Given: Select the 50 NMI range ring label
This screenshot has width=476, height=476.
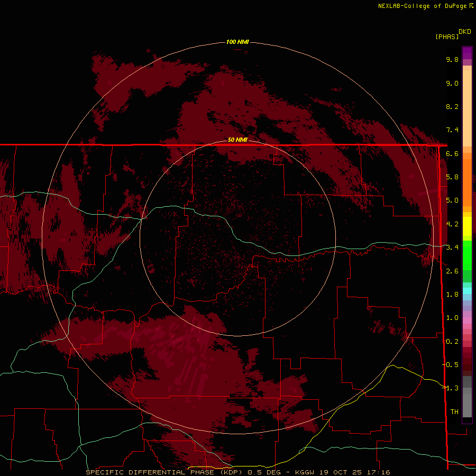Looking at the screenshot, I should tap(237, 140).
